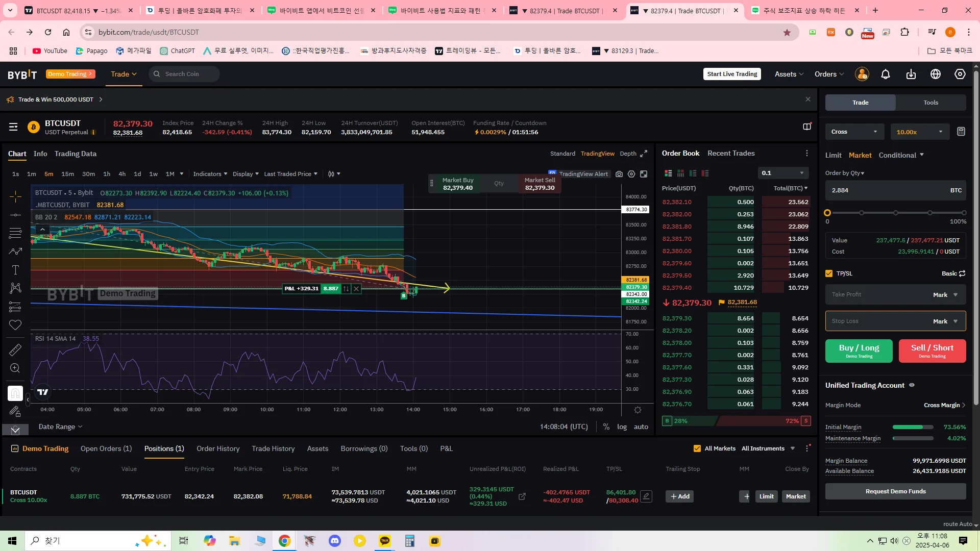980x551 pixels.
Task: Select the crosshair cursor drawing tool
Action: tap(15, 196)
